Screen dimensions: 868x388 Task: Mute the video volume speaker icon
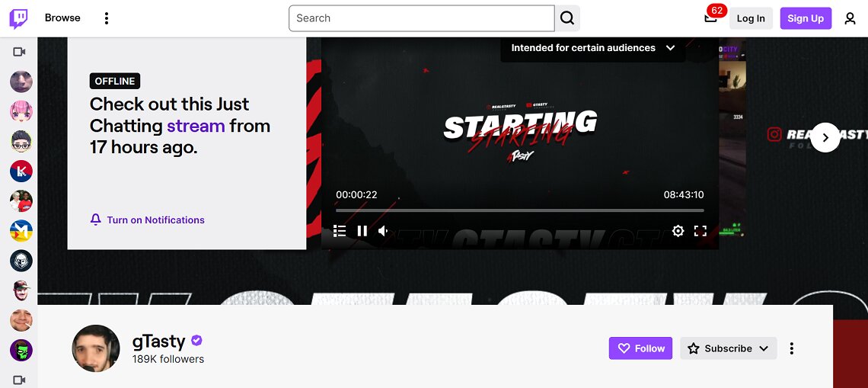click(383, 231)
